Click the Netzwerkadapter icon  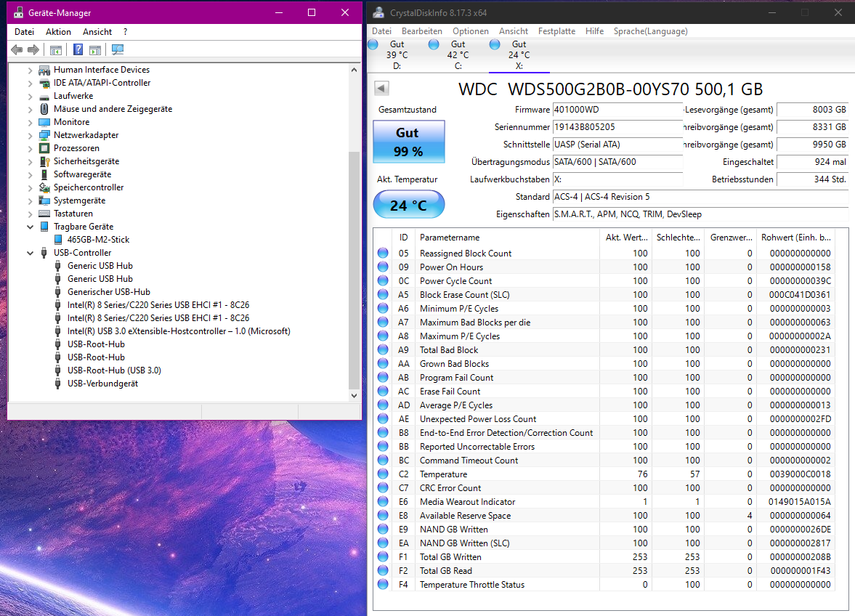point(44,135)
